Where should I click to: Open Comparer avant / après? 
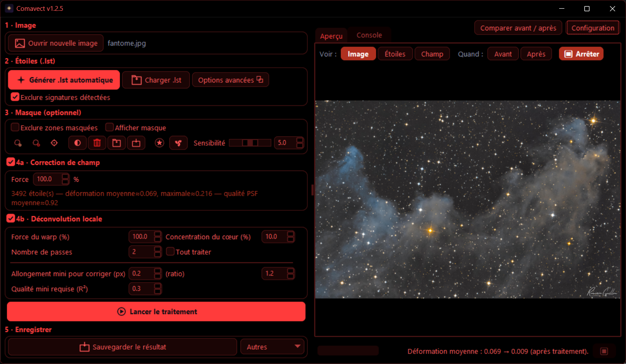click(518, 28)
